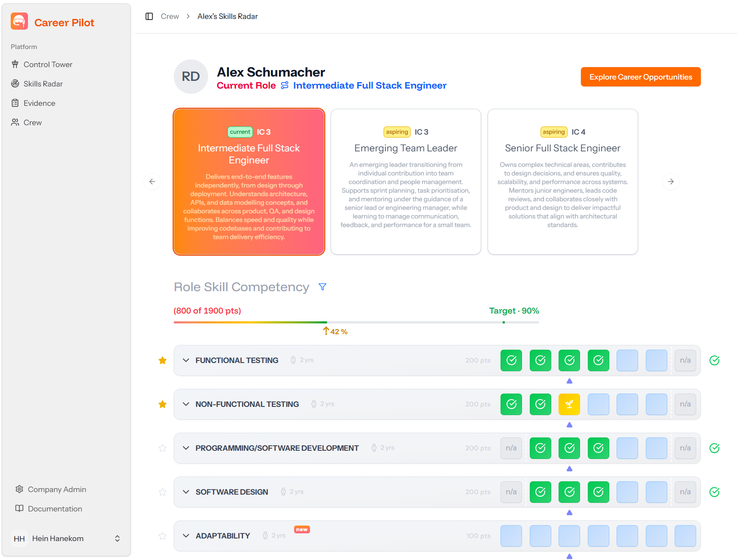Click the right arrow to view more roles
737x560 pixels.
coord(671,182)
